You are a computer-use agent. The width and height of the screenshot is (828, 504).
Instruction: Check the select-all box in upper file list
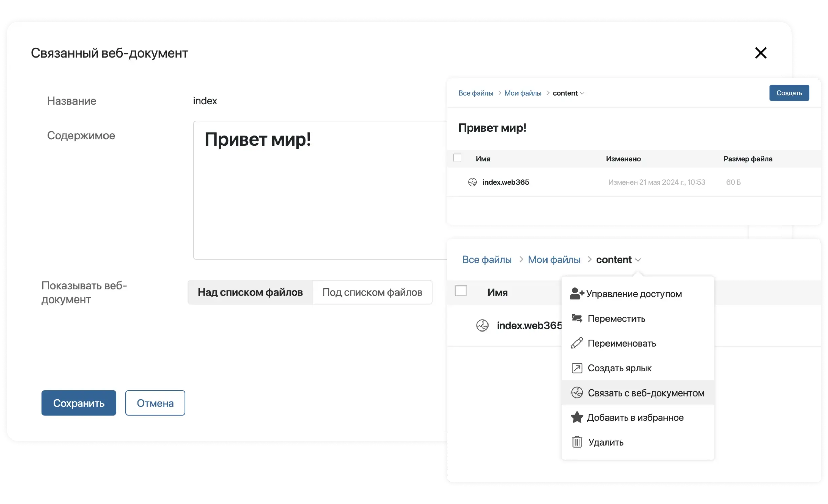click(x=457, y=158)
